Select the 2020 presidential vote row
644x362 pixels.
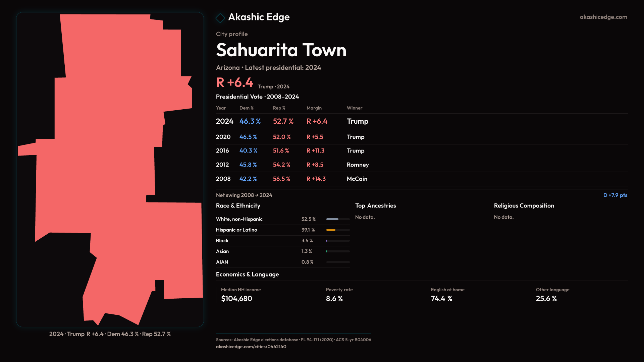click(x=292, y=137)
